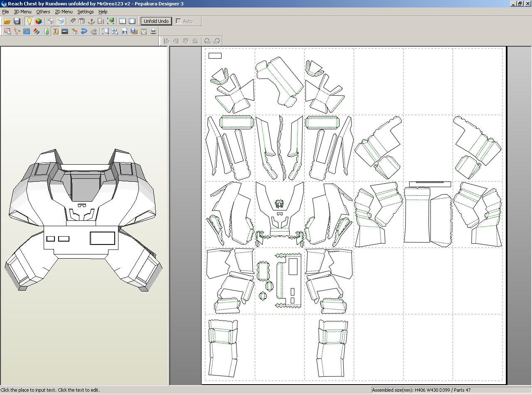Save the project with the floppy disk icon
This screenshot has width=532, height=395.
coord(17,21)
